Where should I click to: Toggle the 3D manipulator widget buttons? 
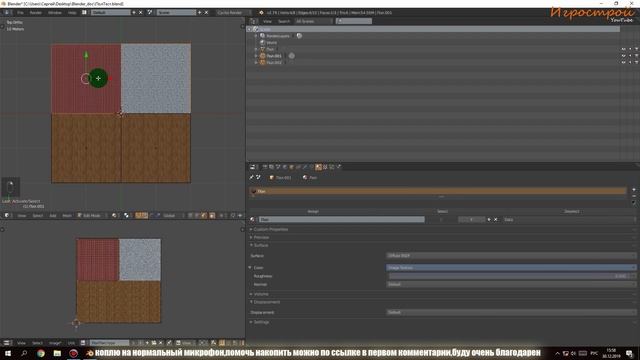click(142, 216)
